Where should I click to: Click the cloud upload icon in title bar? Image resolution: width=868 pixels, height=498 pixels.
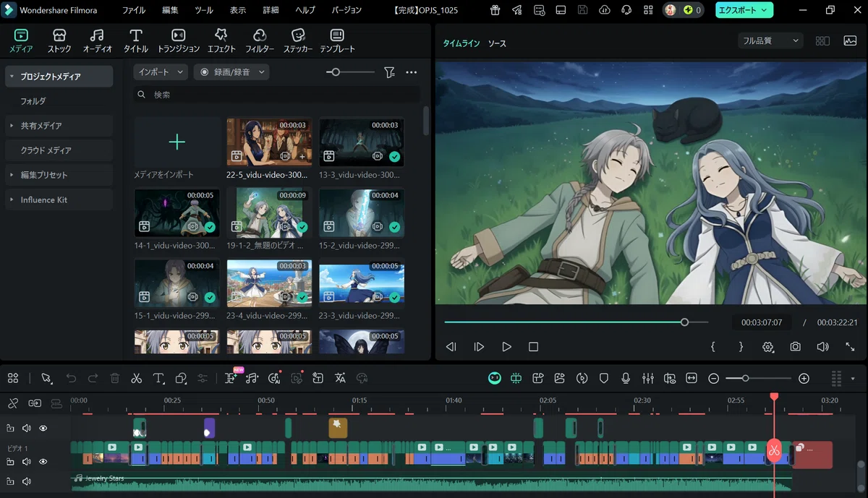(x=605, y=10)
